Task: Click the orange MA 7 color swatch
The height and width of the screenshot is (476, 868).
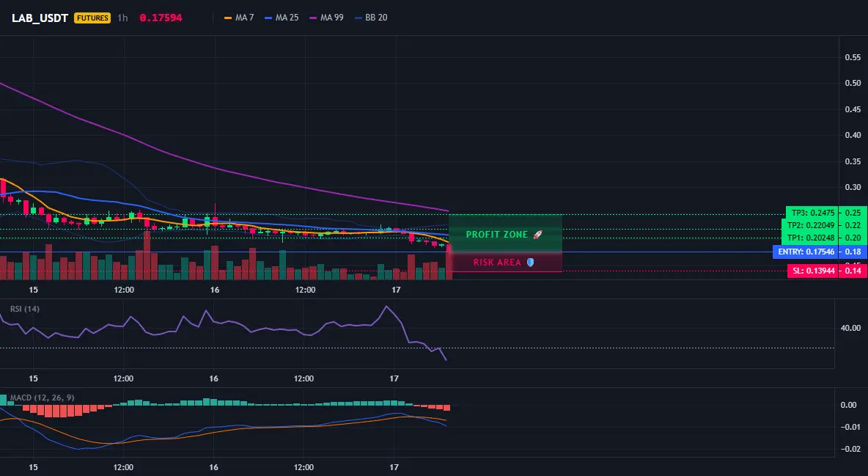Action: 227,18
